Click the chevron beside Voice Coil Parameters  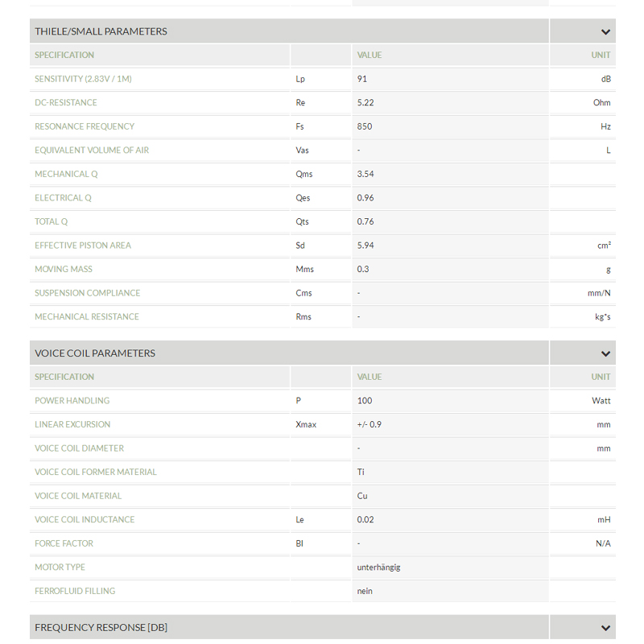click(x=605, y=353)
